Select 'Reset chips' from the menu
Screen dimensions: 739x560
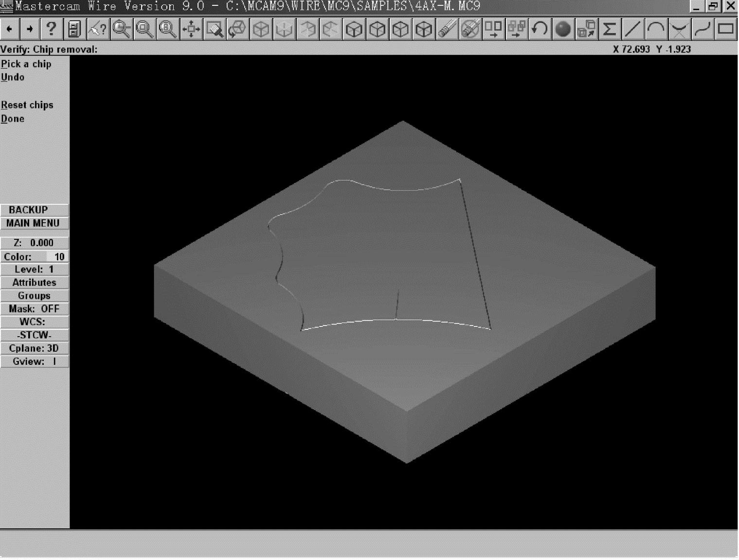(x=27, y=105)
